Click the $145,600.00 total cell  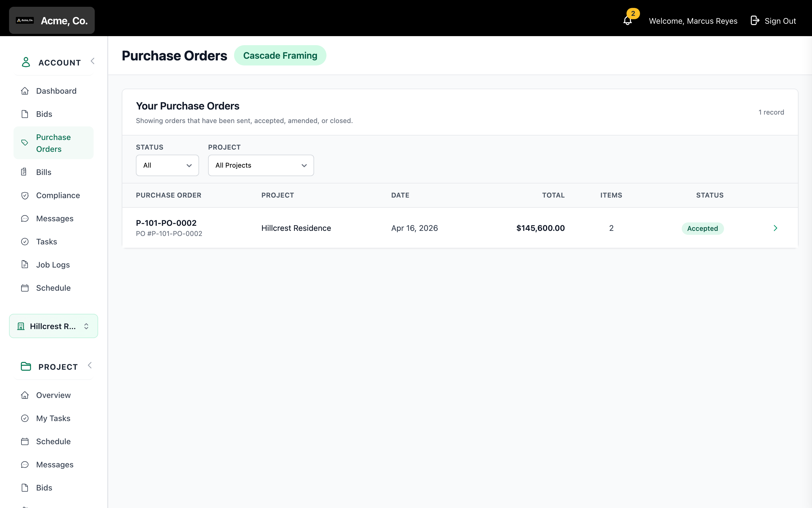coord(540,228)
